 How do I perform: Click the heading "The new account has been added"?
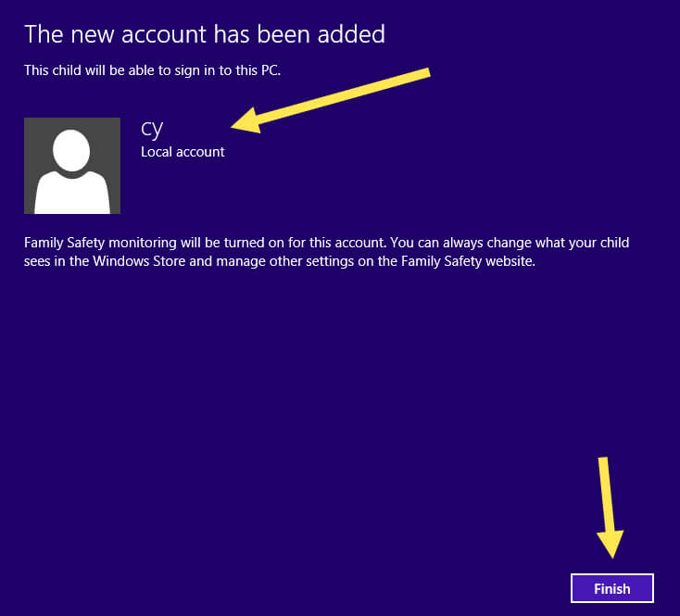coord(204,34)
